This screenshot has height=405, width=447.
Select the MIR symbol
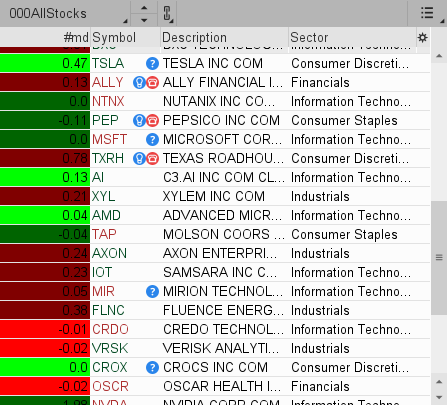[x=103, y=291]
